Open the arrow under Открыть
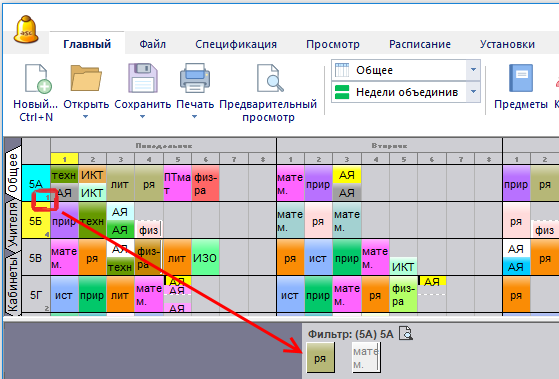The image size is (559, 379). pos(86,117)
